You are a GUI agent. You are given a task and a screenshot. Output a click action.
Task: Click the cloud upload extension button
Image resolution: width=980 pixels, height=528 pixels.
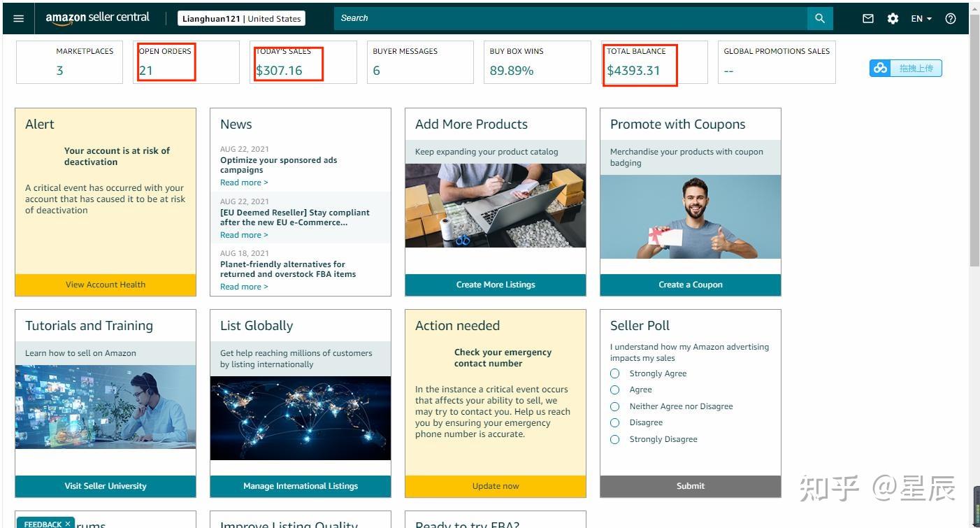(x=906, y=68)
